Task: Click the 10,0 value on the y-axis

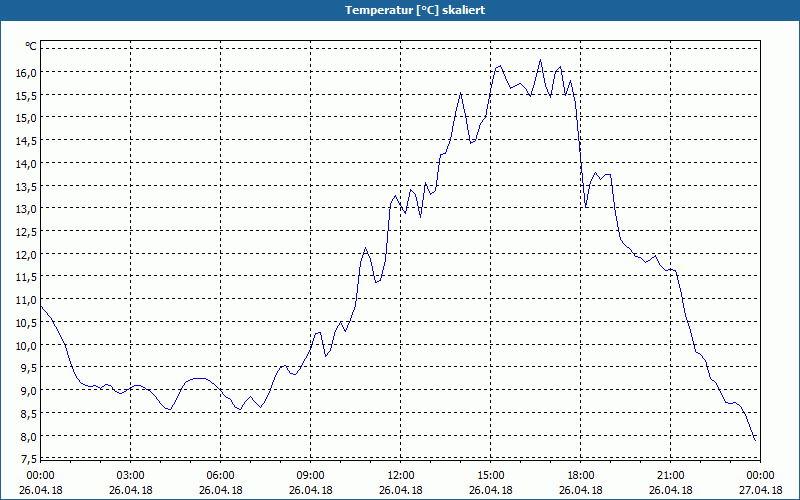Action: 26,345
